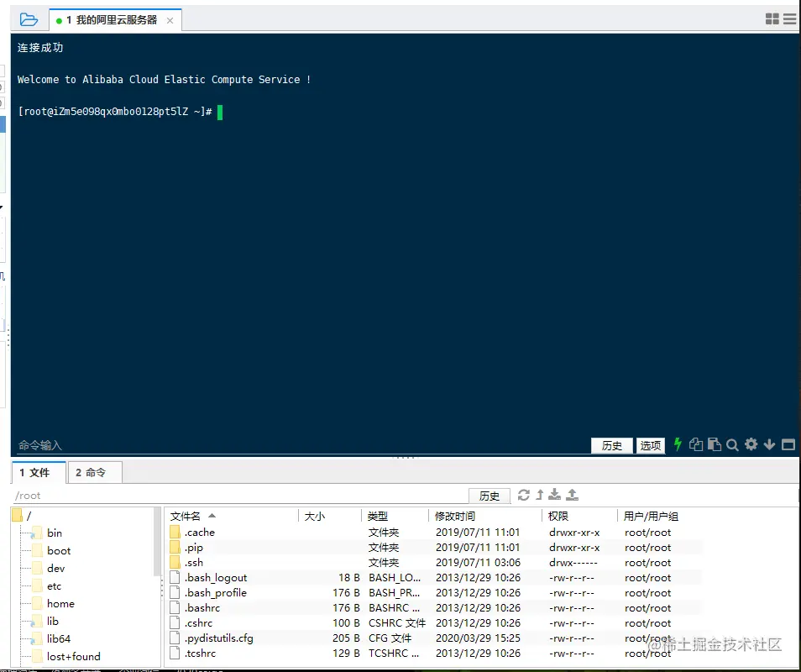Open the file panel 历史 button
Viewport: 801px width, 672px height.
point(489,496)
